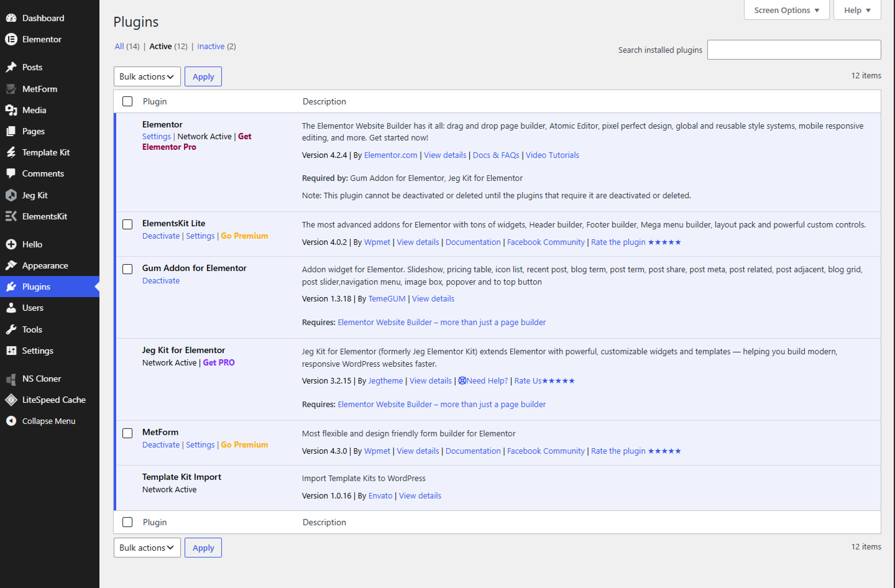
Task: Click the Jeg Kit hexagon icon
Action: tap(11, 195)
